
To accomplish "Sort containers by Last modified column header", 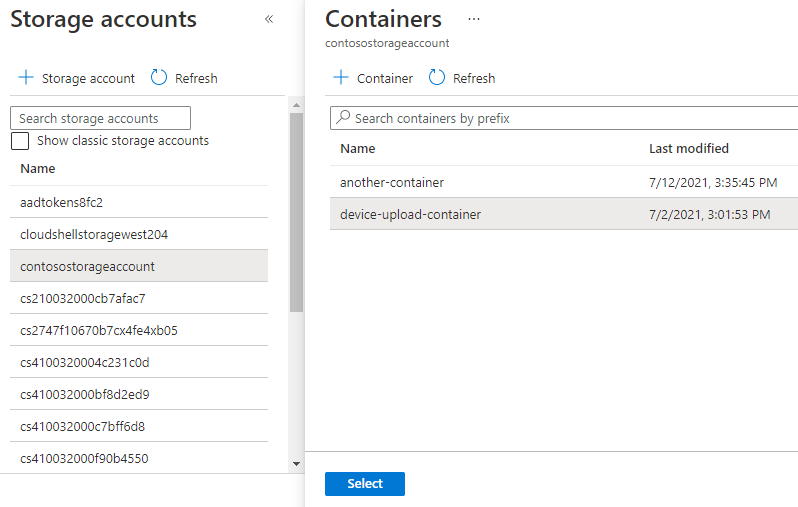I will [689, 149].
